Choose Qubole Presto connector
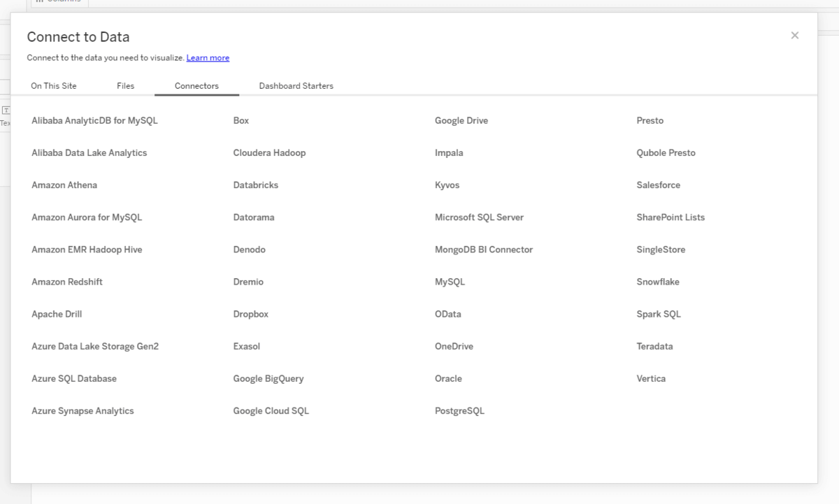 (666, 153)
